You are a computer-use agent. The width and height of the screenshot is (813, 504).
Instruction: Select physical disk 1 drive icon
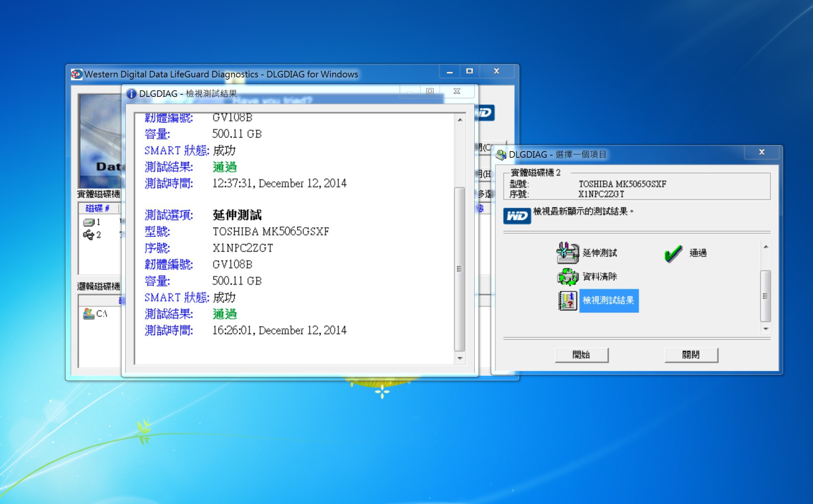pos(89,222)
